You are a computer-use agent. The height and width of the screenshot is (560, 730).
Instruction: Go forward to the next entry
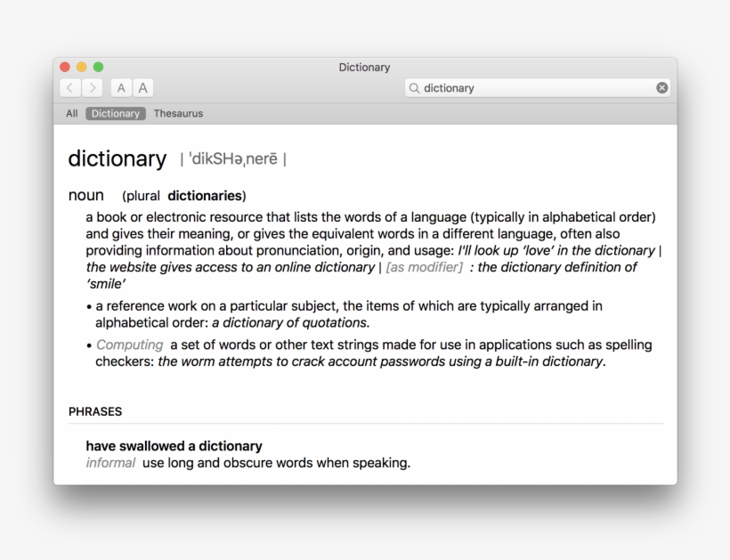(93, 88)
